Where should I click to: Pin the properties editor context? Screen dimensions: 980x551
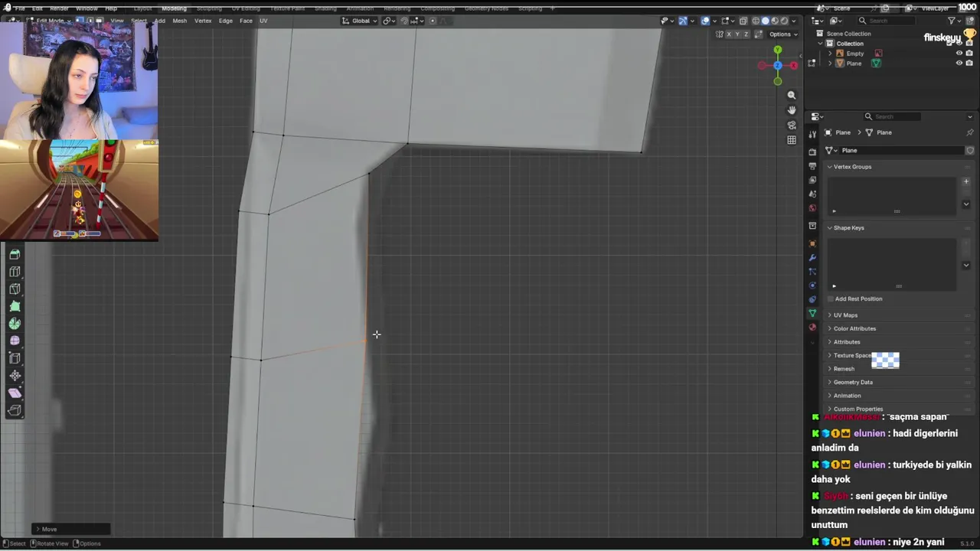969,132
